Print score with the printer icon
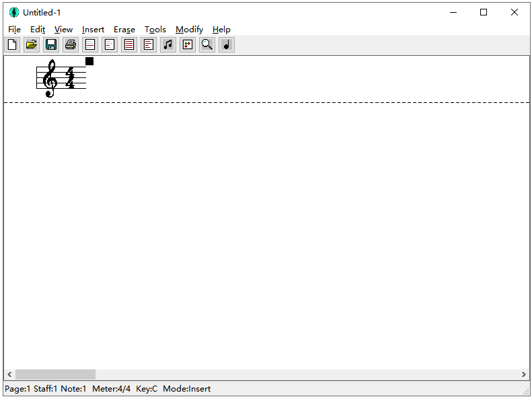Viewport: 532px width, 399px height. click(71, 45)
